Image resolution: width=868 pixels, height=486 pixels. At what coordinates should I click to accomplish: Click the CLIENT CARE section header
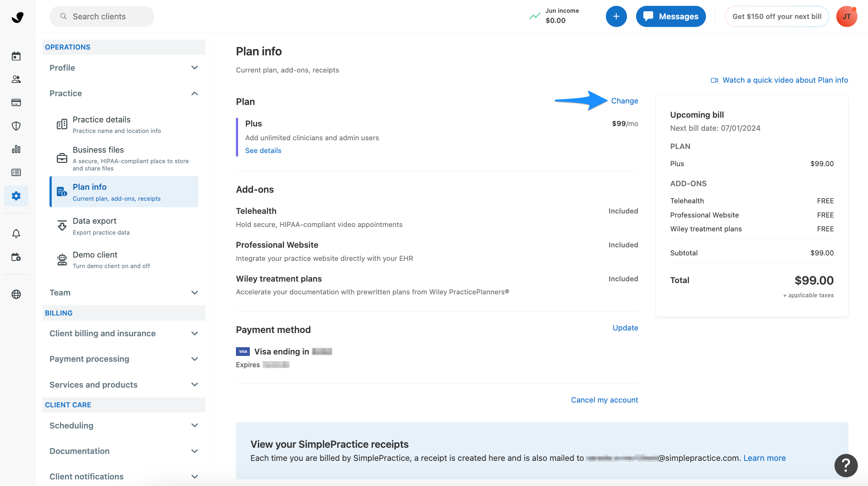click(x=124, y=405)
